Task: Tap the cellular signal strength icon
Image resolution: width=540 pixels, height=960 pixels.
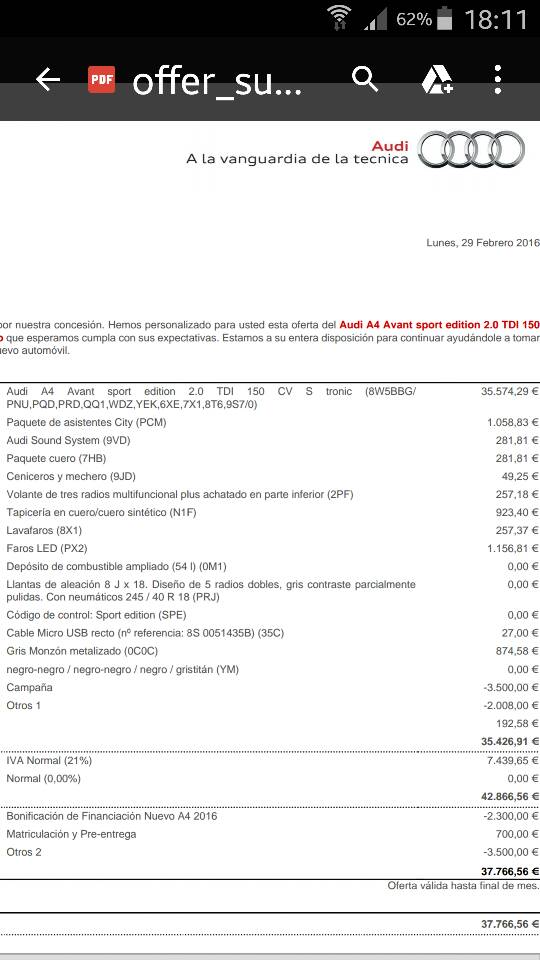Action: pyautogui.click(x=375, y=20)
